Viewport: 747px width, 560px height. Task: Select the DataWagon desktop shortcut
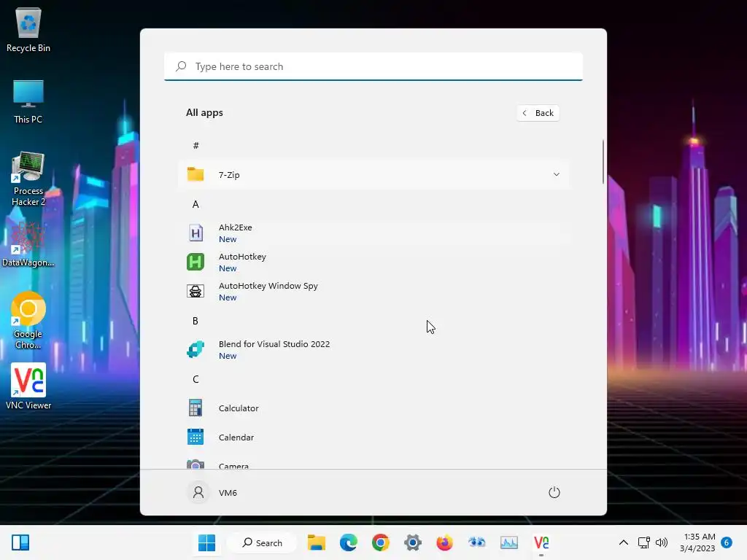point(28,245)
